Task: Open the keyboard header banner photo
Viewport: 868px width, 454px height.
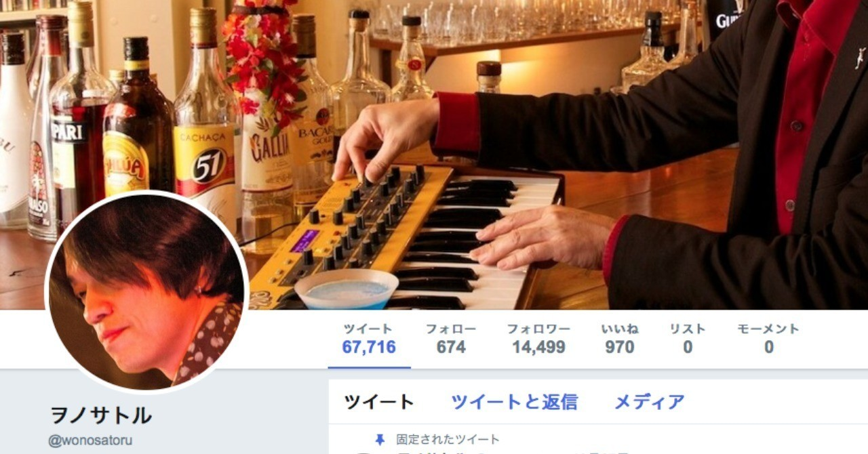Action: [434, 154]
